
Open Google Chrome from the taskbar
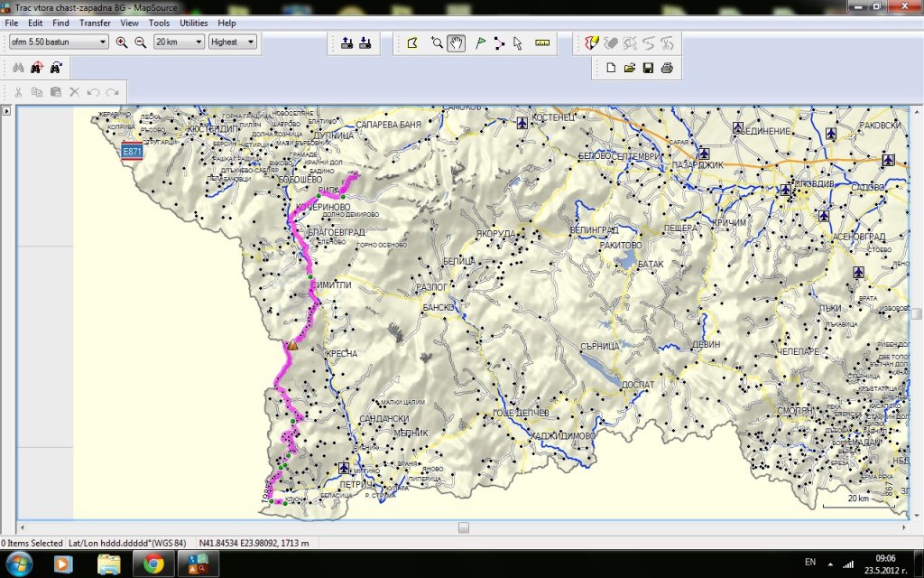click(152, 564)
